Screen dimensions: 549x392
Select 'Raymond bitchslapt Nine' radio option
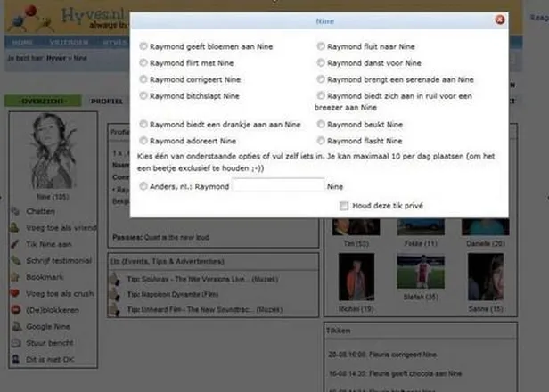pos(145,95)
